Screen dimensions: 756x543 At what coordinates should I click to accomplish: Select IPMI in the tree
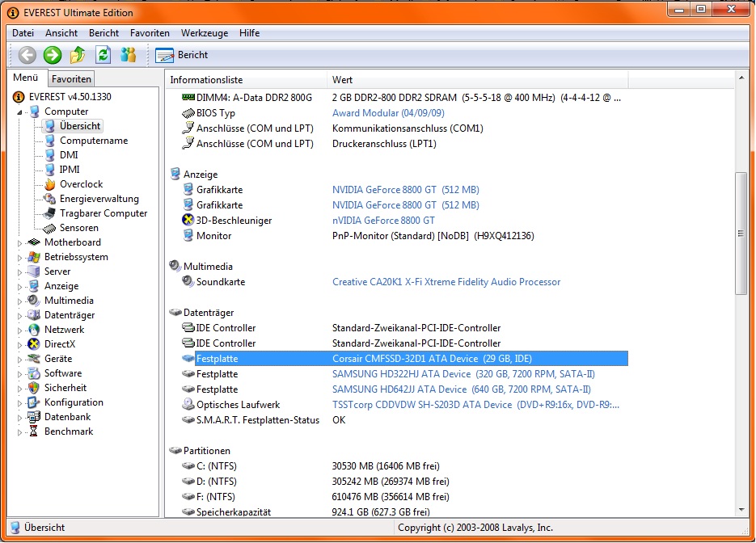[70, 170]
